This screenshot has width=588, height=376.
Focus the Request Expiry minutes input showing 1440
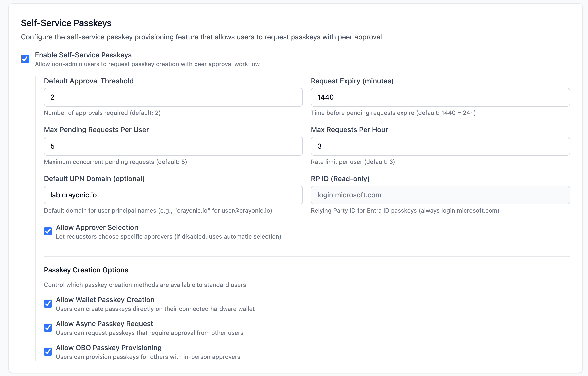tap(440, 97)
